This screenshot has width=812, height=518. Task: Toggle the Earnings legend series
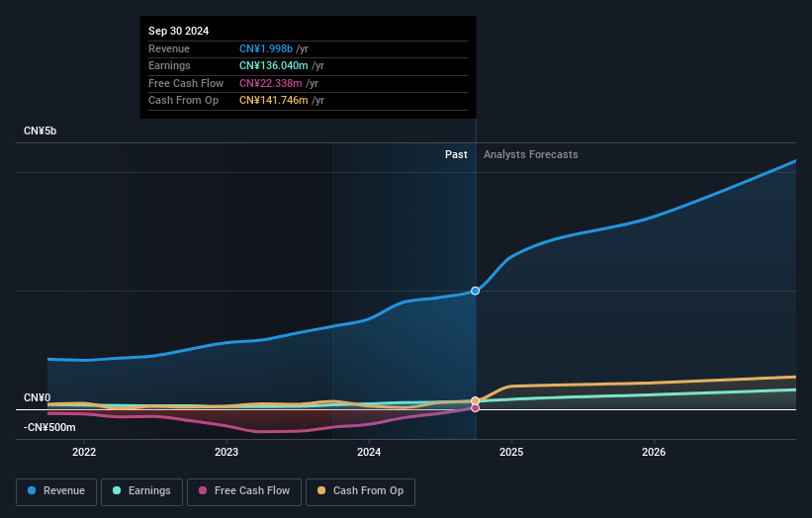point(141,491)
